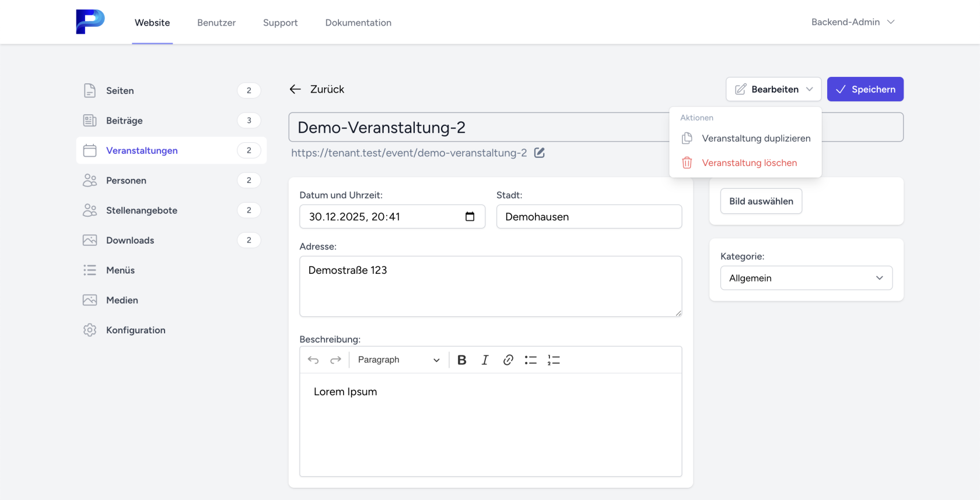The width and height of the screenshot is (980, 500).
Task: Click into the Stadt input field
Action: (x=589, y=217)
